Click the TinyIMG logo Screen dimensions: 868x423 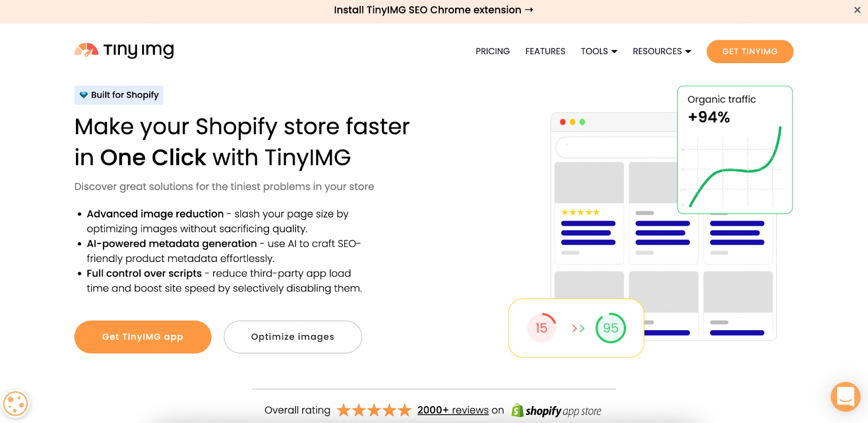coord(124,50)
